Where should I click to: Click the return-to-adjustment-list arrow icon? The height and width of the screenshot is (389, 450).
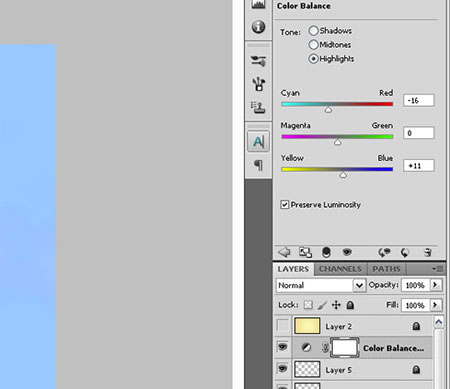(x=284, y=252)
